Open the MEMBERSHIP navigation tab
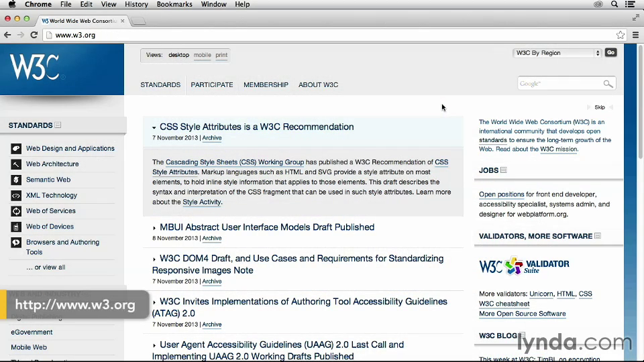644x362 pixels. (x=266, y=85)
